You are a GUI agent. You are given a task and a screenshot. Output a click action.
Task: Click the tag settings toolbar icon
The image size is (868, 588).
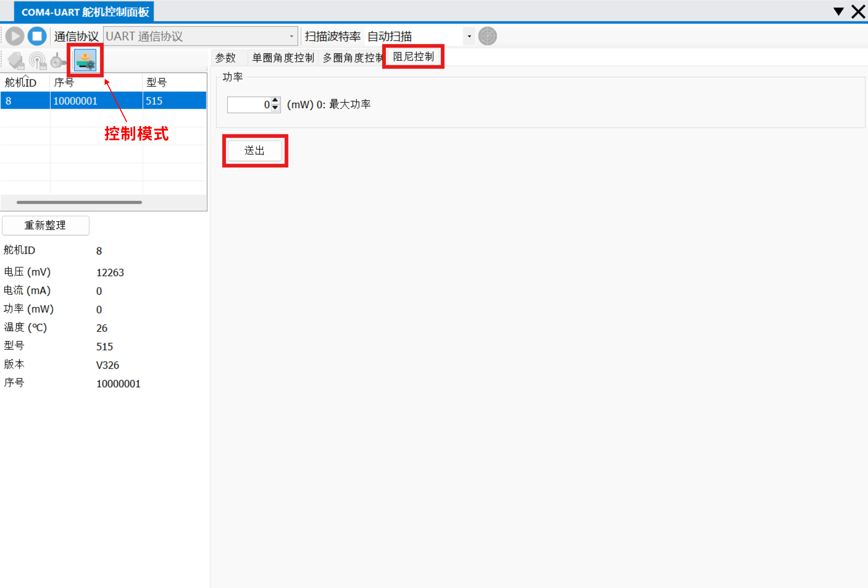tap(16, 61)
